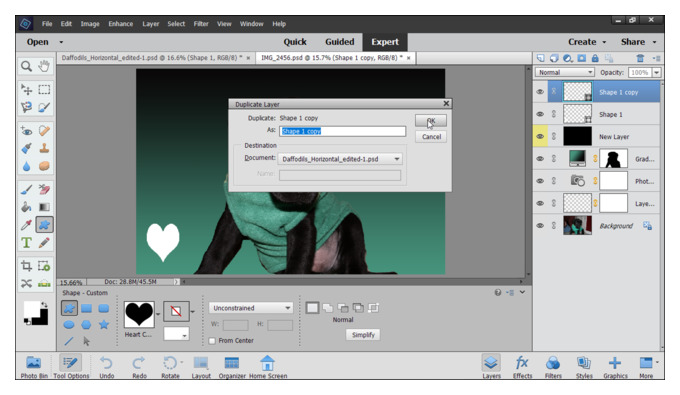Enable the From Center checkbox
Screen dimensions: 680x395
tap(212, 341)
